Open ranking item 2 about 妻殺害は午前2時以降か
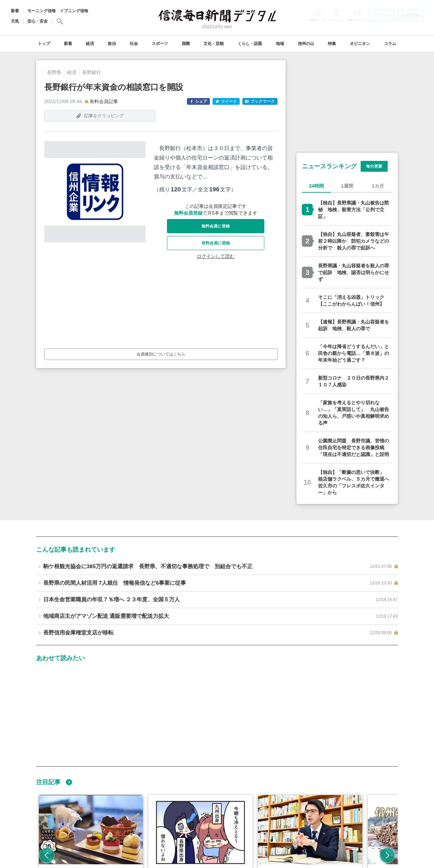The height and width of the screenshot is (868, 434). point(347,241)
